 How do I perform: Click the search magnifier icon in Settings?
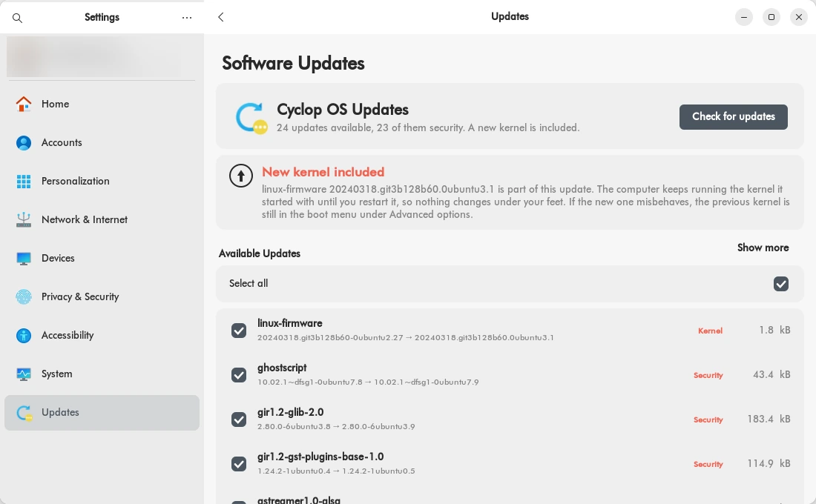tap(17, 18)
